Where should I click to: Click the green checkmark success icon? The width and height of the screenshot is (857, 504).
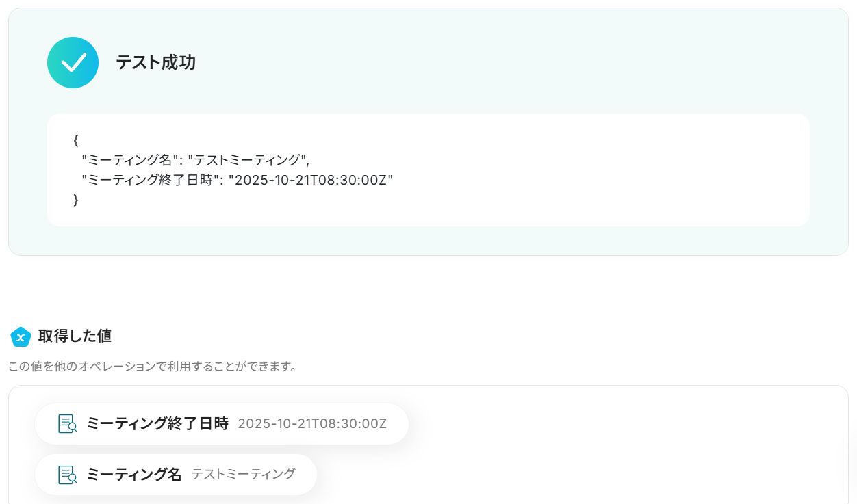[73, 62]
